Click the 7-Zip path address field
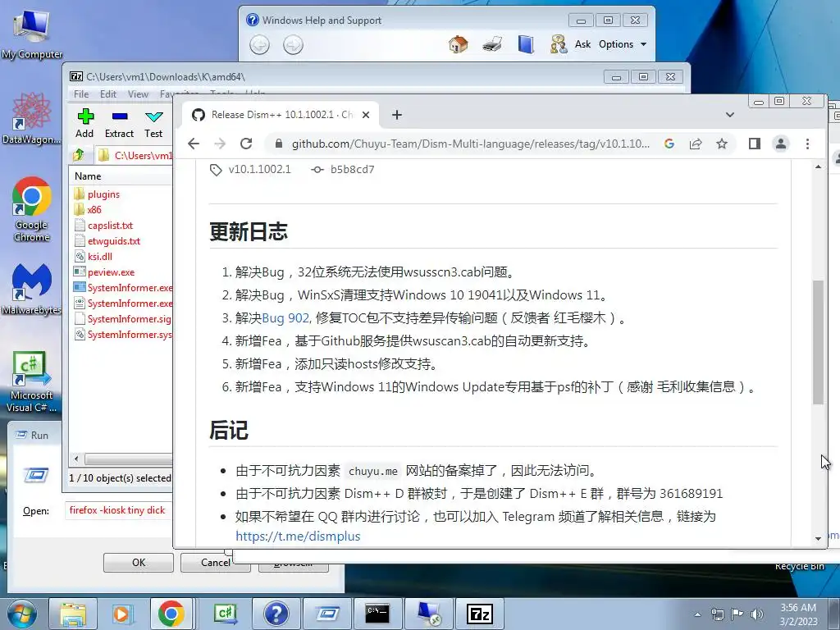This screenshot has width=840, height=630. click(134, 155)
